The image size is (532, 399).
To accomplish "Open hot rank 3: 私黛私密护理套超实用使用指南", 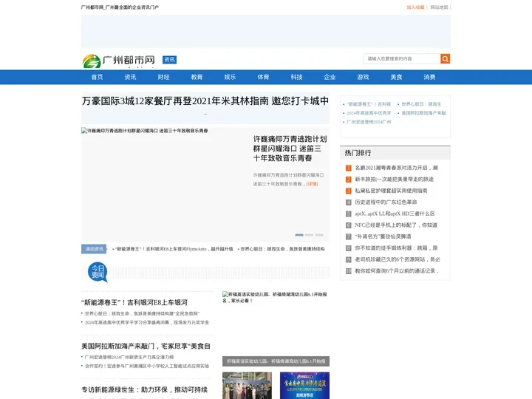I will point(391,191).
